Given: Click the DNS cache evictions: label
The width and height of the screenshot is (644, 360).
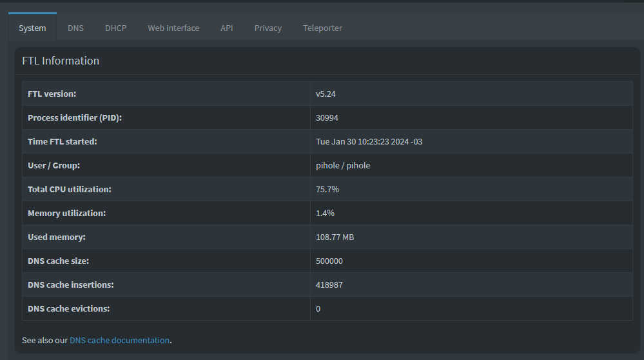Looking at the screenshot, I should pos(68,308).
